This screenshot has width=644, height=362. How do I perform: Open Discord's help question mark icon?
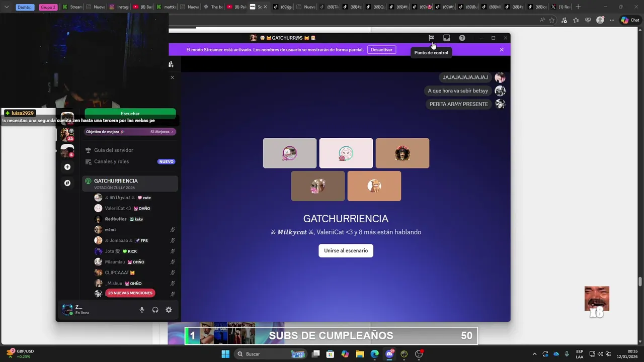pos(462,38)
